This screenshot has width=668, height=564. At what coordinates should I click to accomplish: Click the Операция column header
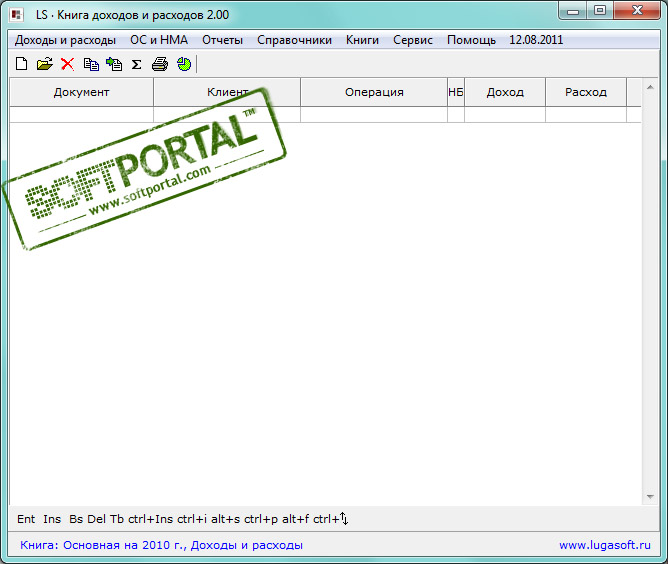click(x=374, y=92)
